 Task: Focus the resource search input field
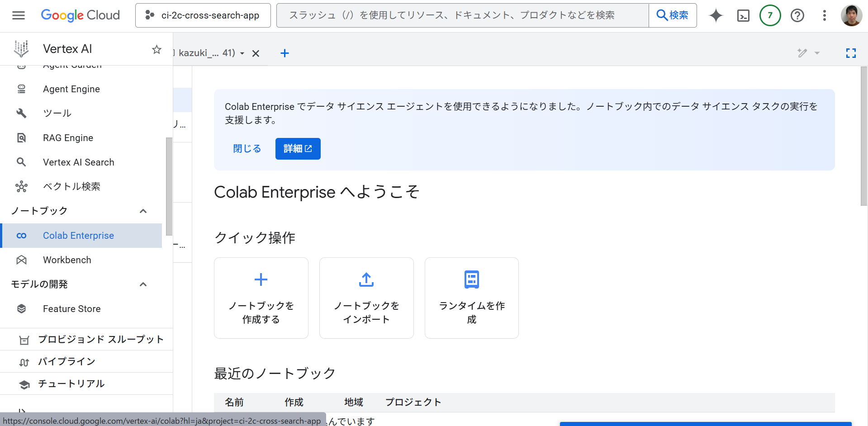(x=462, y=15)
